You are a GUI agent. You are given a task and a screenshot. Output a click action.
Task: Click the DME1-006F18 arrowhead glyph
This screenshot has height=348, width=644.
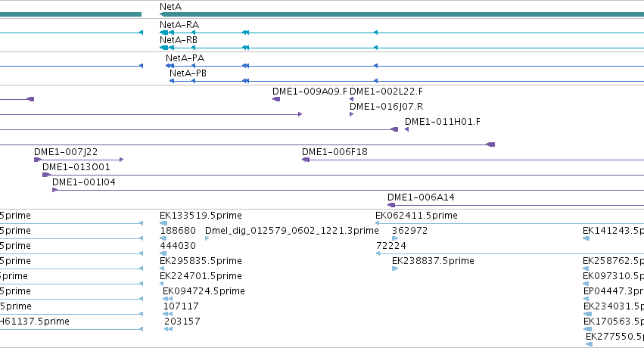click(306, 160)
